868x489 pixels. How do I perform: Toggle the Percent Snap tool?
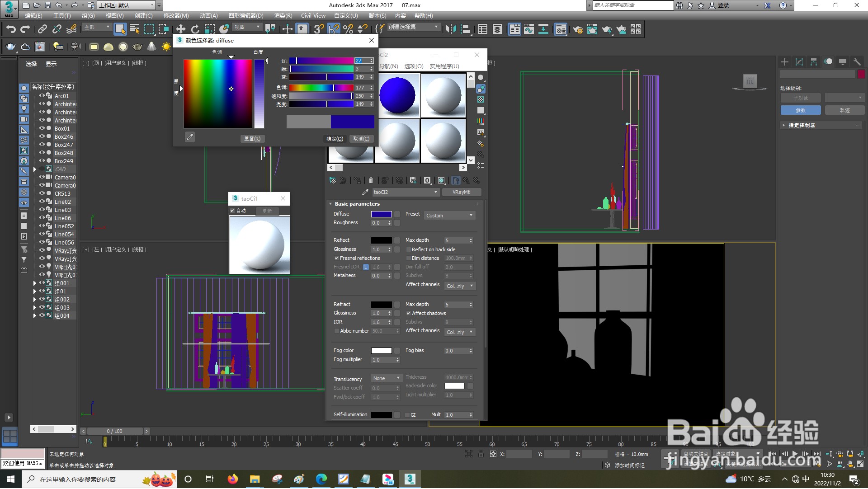point(348,29)
